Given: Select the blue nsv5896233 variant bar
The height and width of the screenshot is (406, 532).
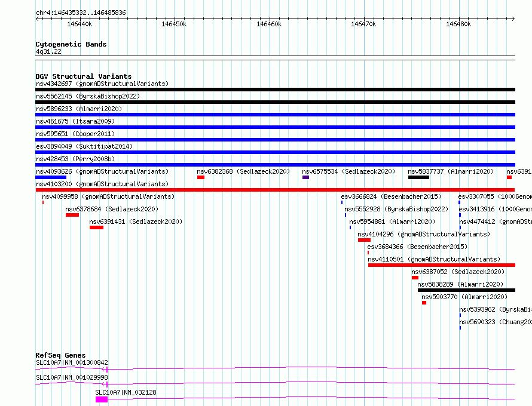Looking at the screenshot, I should coord(275,115).
